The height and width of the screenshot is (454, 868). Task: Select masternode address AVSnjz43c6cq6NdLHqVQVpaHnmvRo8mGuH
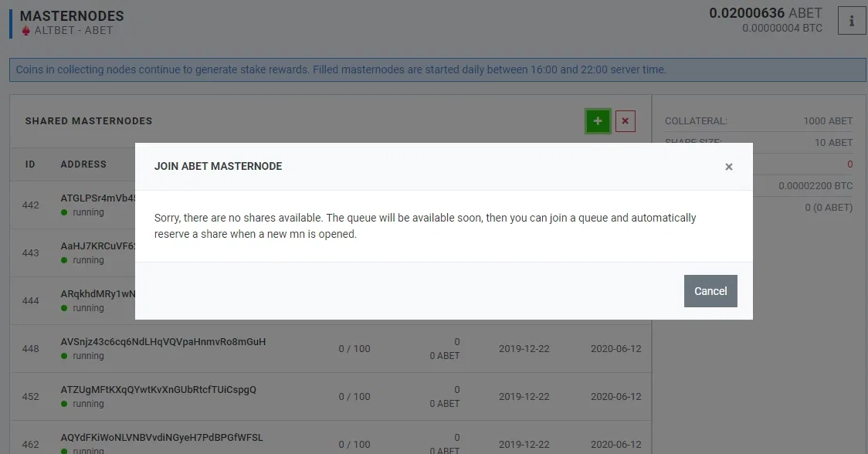click(163, 341)
